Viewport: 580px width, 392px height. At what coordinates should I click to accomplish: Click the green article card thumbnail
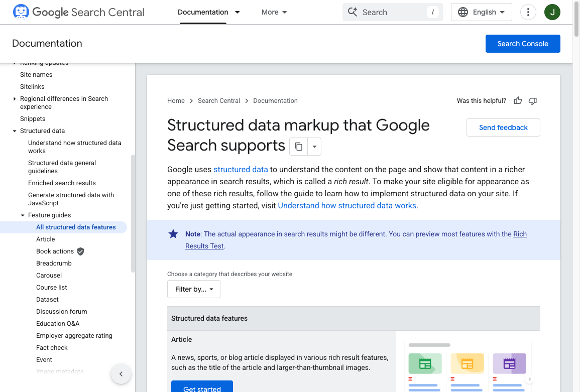(425, 363)
